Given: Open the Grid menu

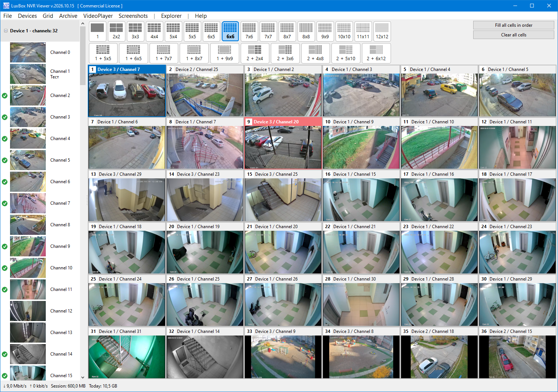Looking at the screenshot, I should [48, 16].
